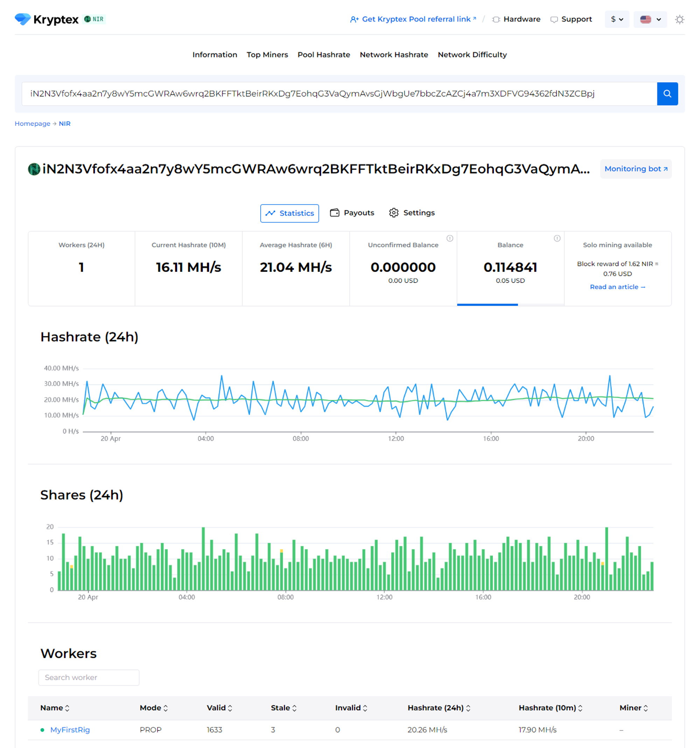The image size is (700, 748).
Task: Click the blue search magnifier button
Action: point(667,94)
